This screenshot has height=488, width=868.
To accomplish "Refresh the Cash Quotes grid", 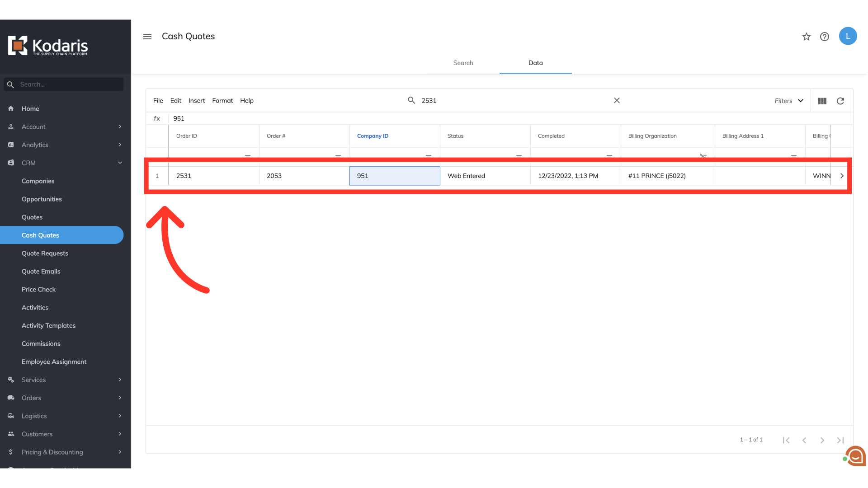I will [x=840, y=101].
